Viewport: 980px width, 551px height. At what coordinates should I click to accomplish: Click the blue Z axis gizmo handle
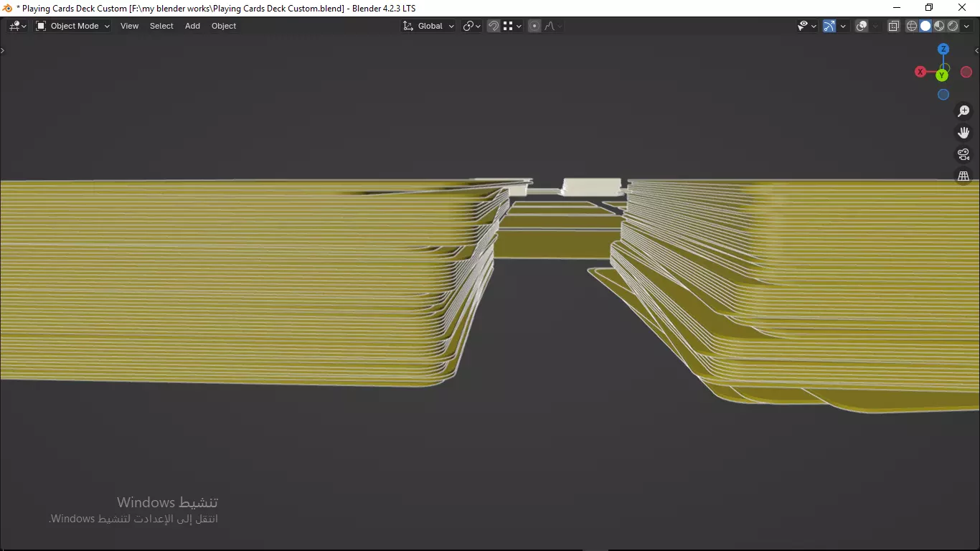tap(943, 49)
